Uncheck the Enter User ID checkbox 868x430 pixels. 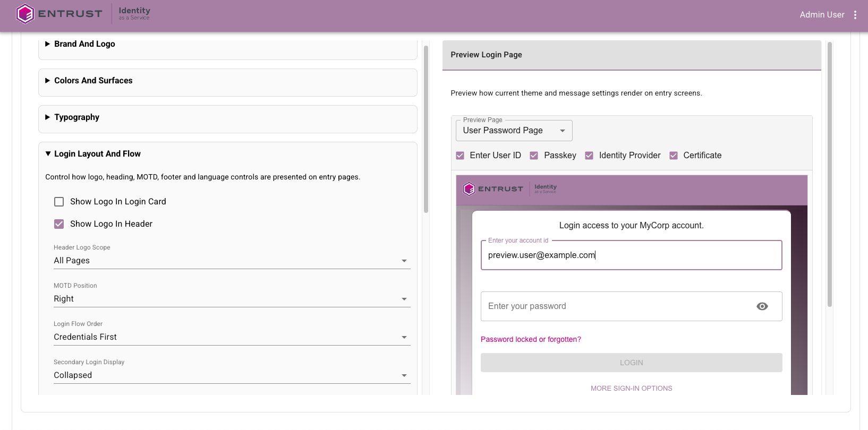[x=460, y=156]
